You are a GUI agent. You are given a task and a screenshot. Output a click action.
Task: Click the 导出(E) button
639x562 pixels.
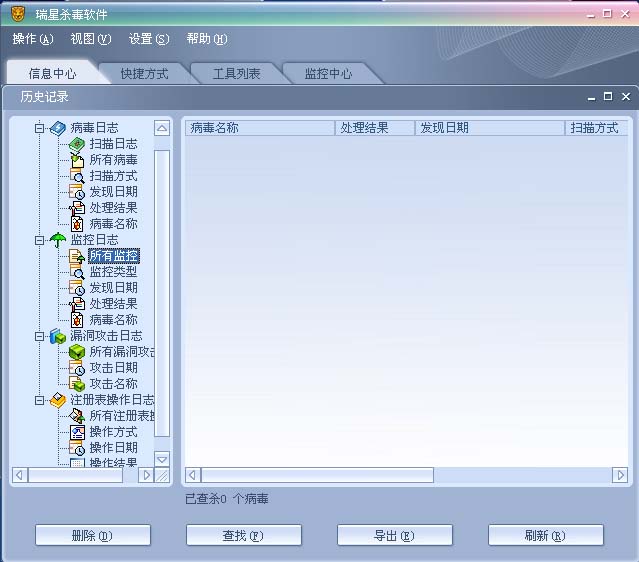[394, 535]
